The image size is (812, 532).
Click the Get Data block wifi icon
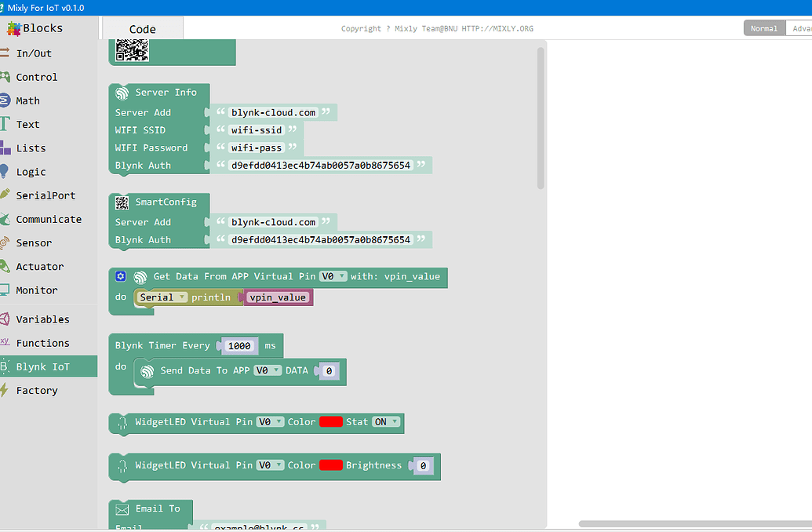(x=140, y=277)
